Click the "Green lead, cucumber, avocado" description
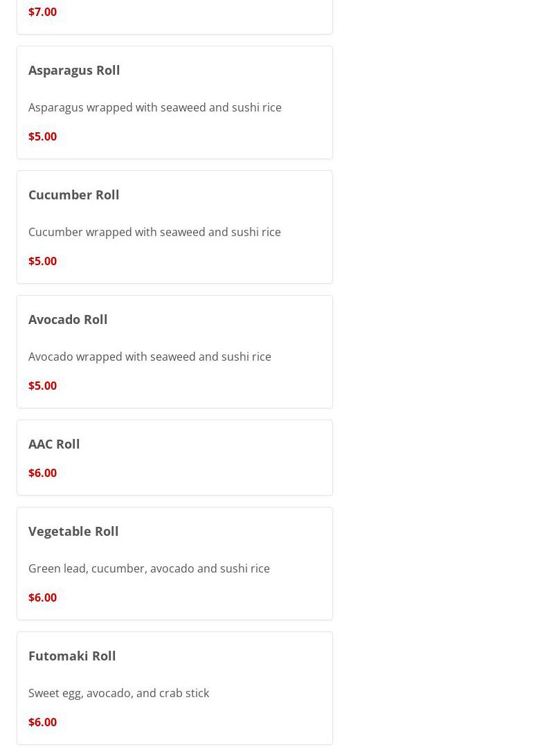Image resolution: width=533 pixels, height=756 pixels. [x=149, y=568]
